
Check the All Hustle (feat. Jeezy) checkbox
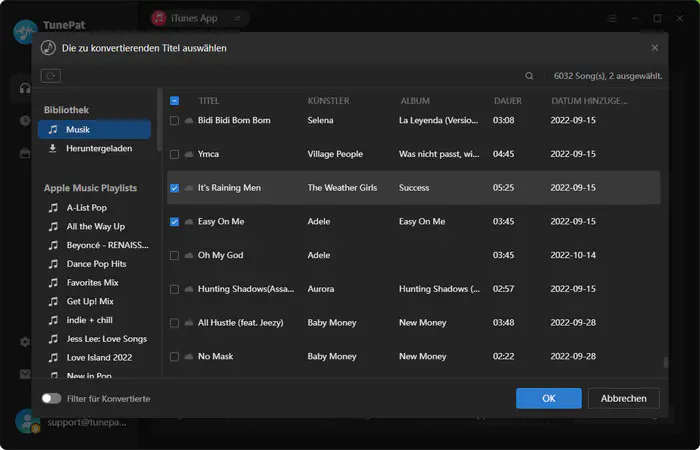coord(175,323)
